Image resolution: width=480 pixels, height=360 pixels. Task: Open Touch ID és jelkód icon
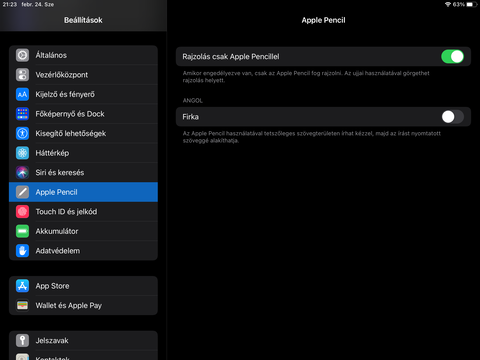22,212
